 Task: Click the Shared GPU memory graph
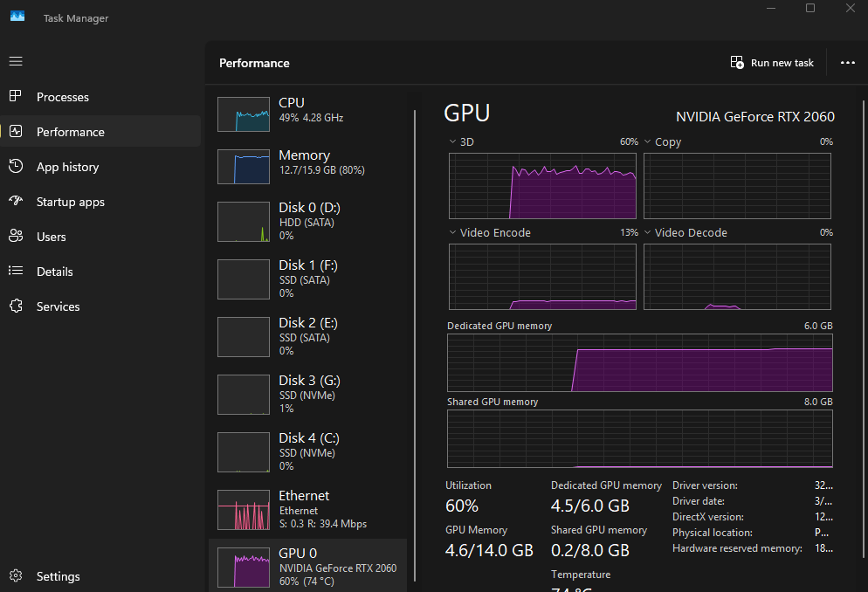click(x=640, y=438)
